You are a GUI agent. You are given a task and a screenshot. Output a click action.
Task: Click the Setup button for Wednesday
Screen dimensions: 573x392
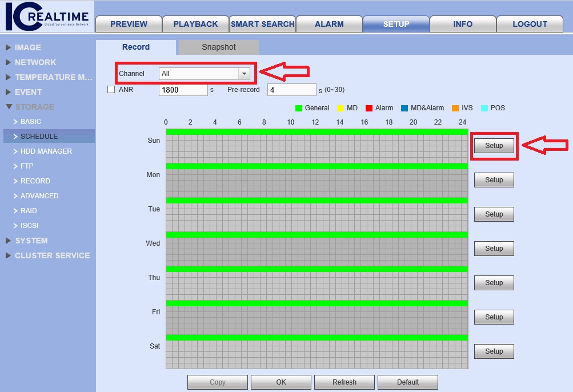tap(494, 249)
